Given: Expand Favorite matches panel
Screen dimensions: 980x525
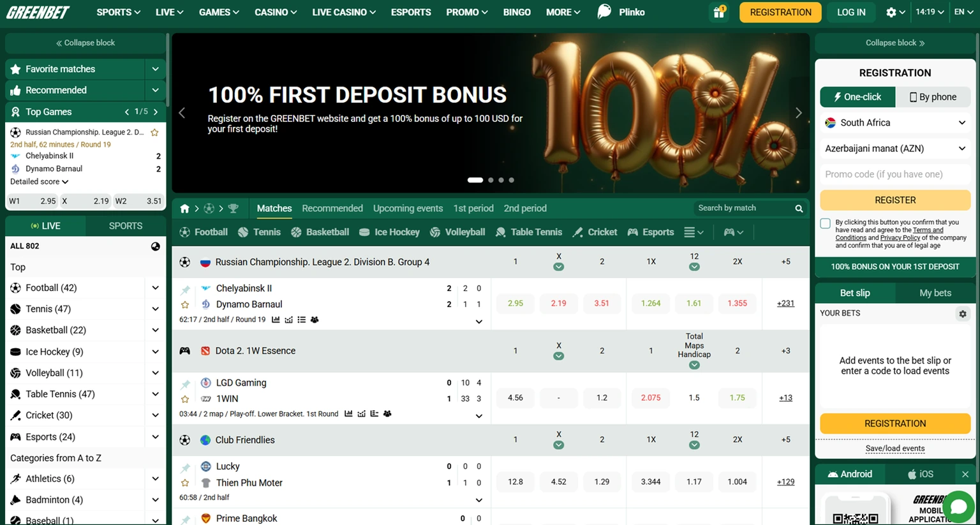Looking at the screenshot, I should (155, 69).
